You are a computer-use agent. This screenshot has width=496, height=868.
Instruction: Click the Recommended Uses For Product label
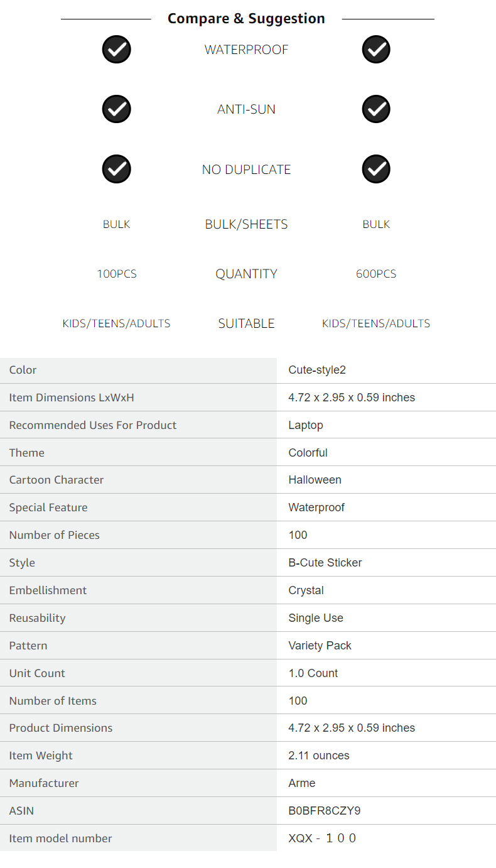click(93, 425)
